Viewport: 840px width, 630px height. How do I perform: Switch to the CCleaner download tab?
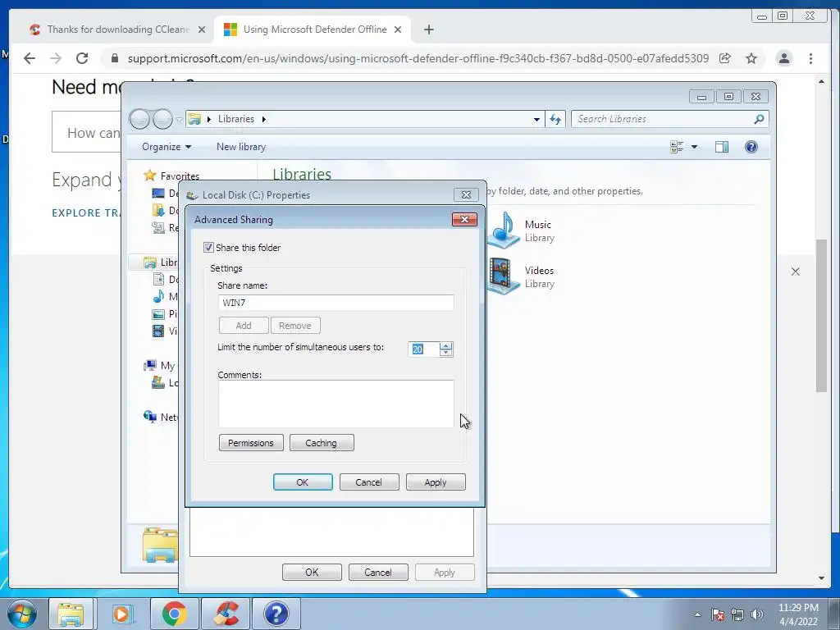(x=110, y=30)
